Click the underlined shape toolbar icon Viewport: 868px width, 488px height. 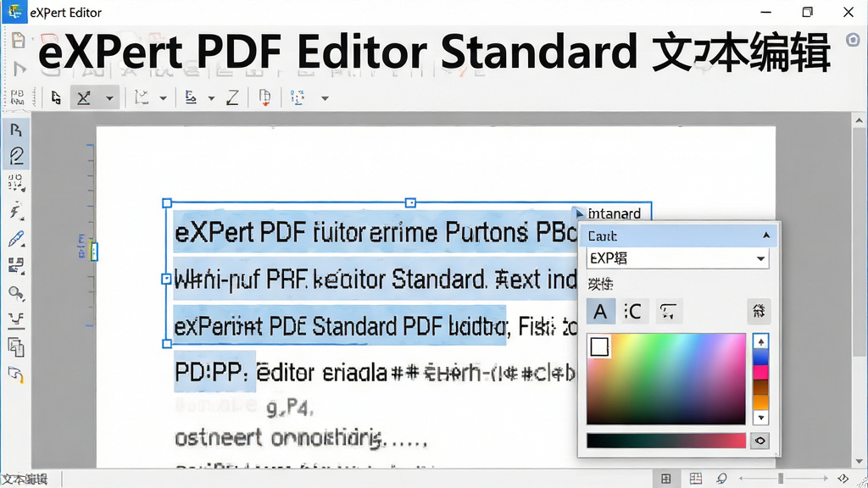coord(191,98)
